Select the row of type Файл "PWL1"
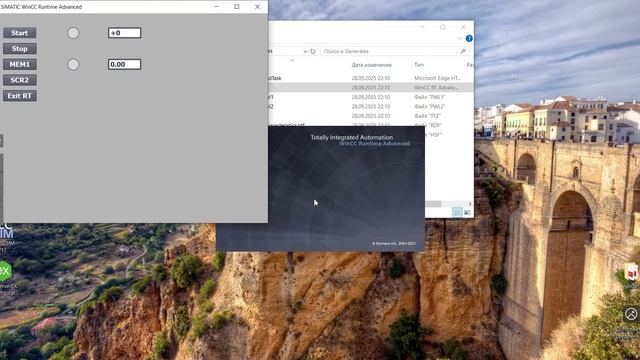 pyautogui.click(x=371, y=97)
